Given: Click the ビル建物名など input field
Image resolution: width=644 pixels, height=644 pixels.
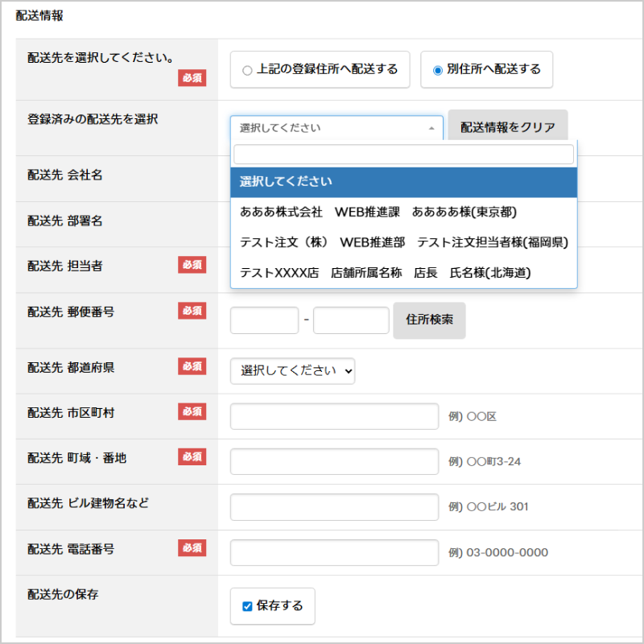Looking at the screenshot, I should [x=334, y=507].
